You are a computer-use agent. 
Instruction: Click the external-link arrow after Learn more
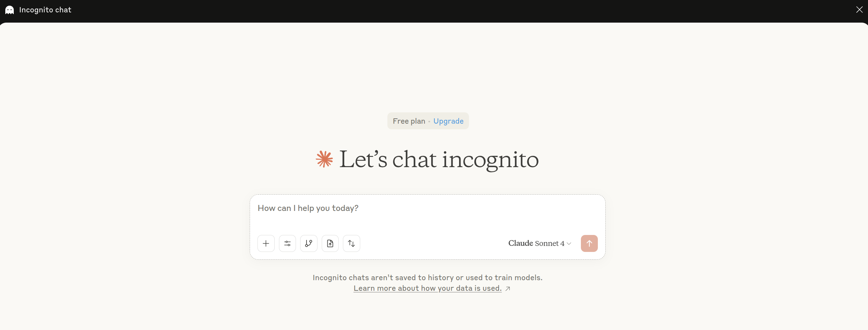(508, 289)
